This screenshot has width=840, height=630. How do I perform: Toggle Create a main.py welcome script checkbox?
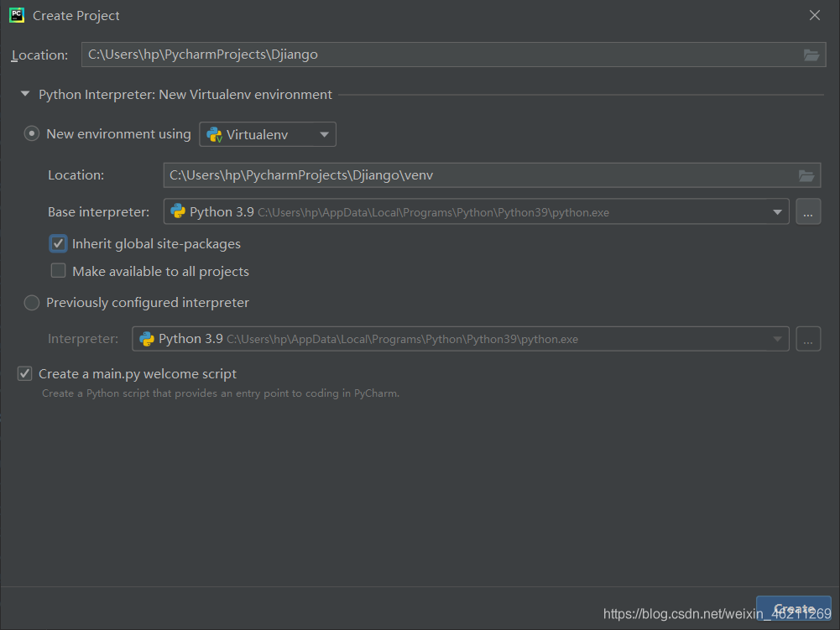[24, 373]
